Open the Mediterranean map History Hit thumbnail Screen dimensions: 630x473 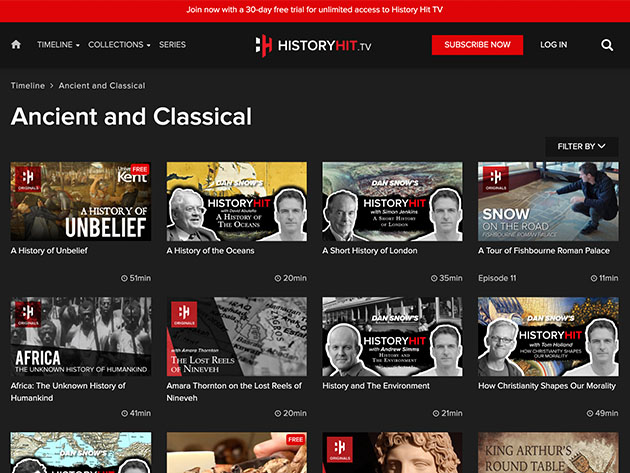81,453
